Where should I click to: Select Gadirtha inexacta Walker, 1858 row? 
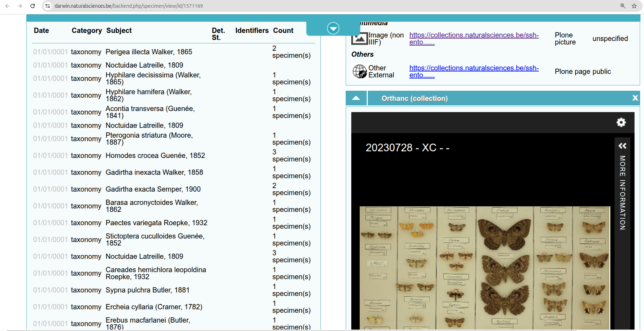174,172
